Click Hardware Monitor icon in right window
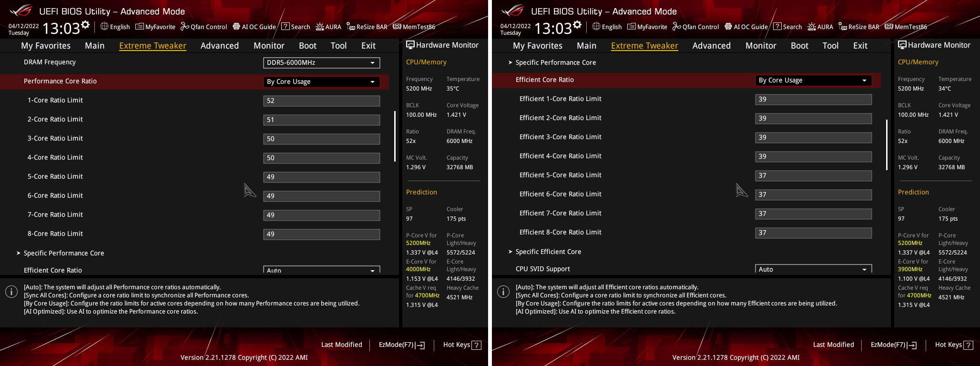Image resolution: width=980 pixels, height=366 pixels. pos(902,45)
